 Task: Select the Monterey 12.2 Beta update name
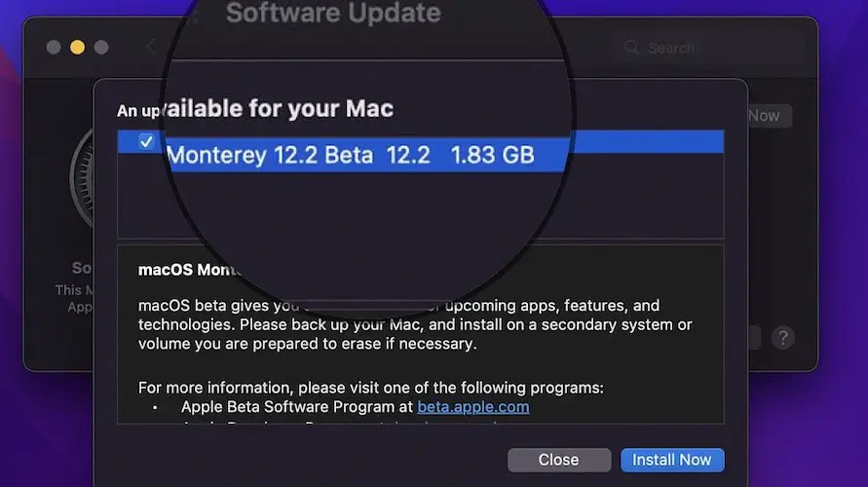(x=270, y=154)
